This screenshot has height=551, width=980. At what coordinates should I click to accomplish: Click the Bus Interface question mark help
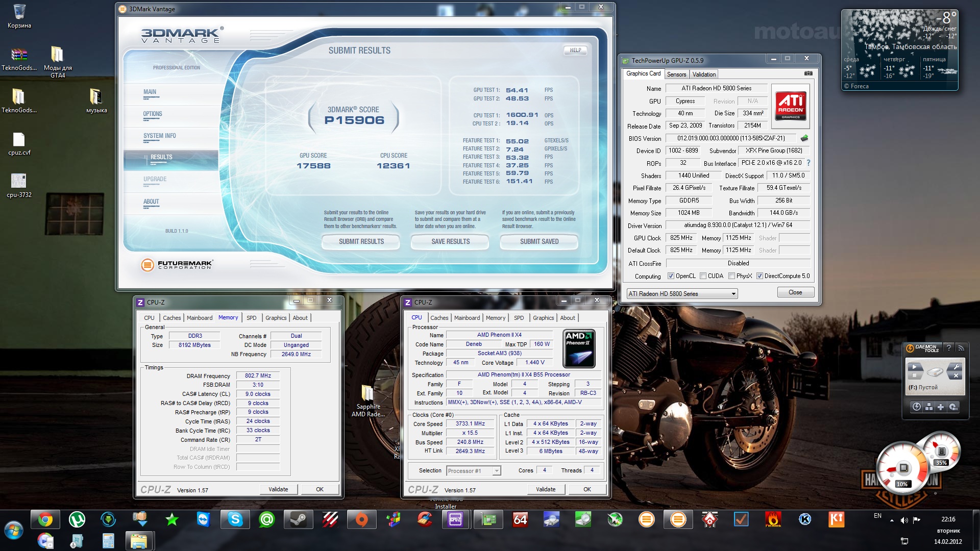(x=808, y=163)
